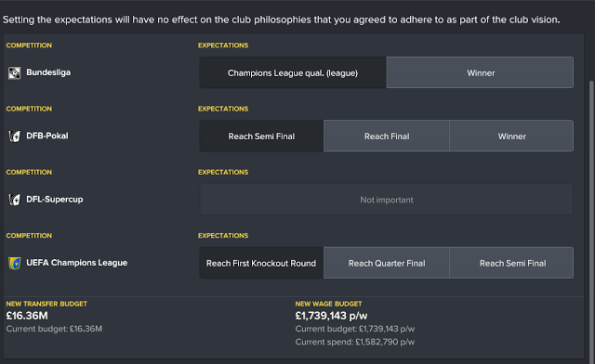The width and height of the screenshot is (595, 364).
Task: Click the new wage budget £1,739,143 p/w value
Action: pos(331,316)
